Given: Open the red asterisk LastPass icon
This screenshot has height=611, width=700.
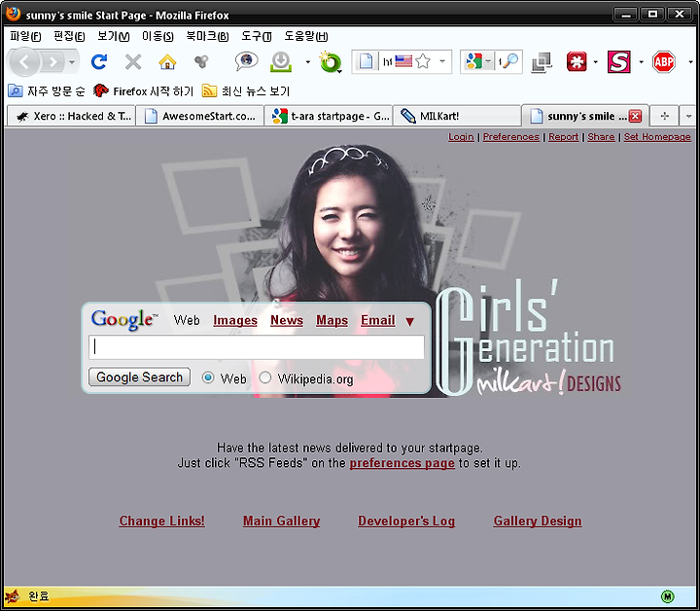Looking at the screenshot, I should (577, 61).
